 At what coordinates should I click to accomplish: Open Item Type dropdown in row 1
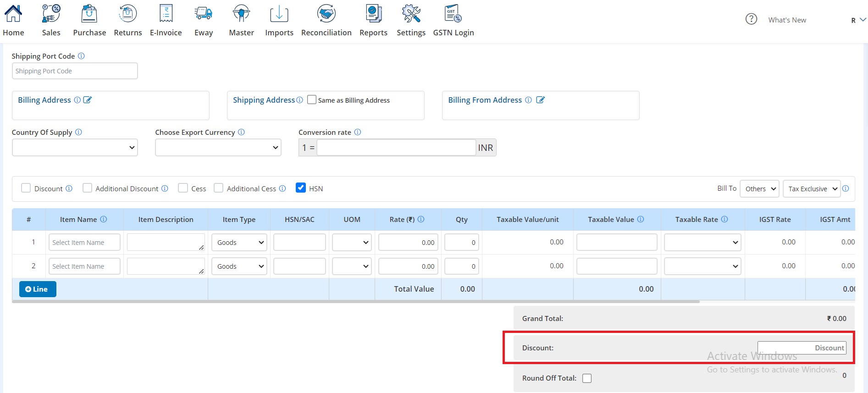tap(239, 242)
